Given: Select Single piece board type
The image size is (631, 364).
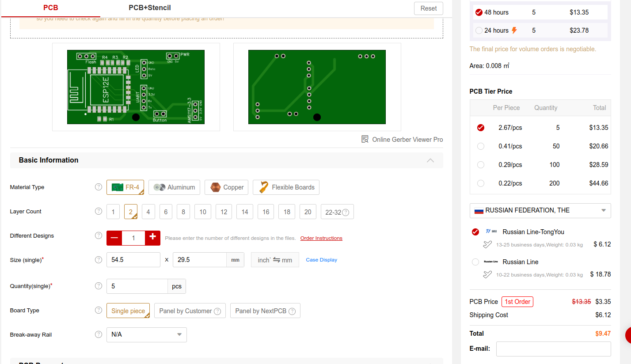Looking at the screenshot, I should 128,311.
